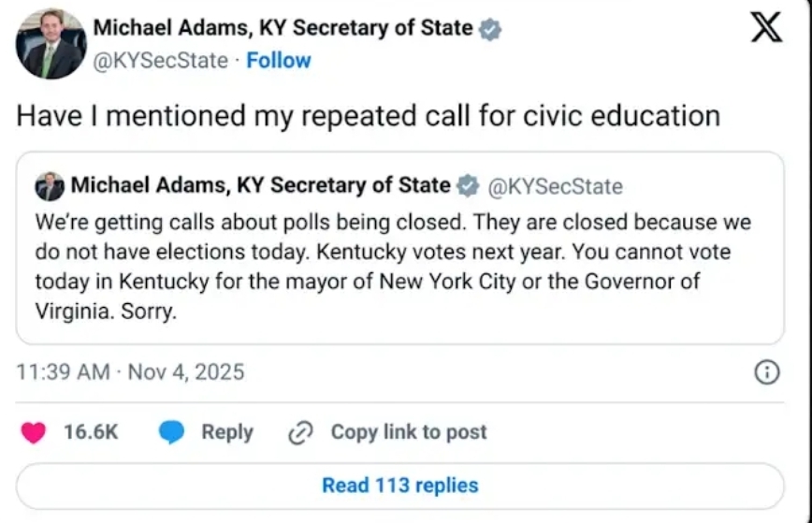The image size is (812, 523).
Task: Like the post with the heart icon
Action: (34, 432)
